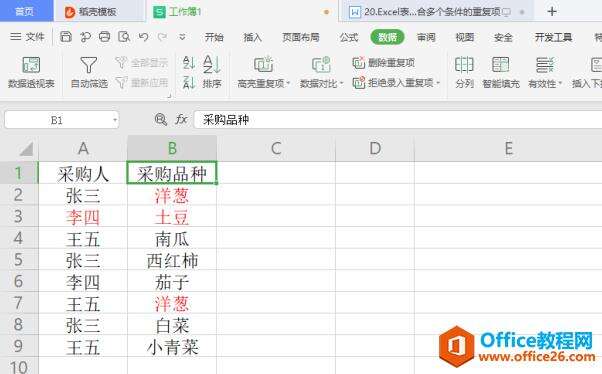
Task: Click the formula bar containing 采购品种
Action: coord(398,120)
